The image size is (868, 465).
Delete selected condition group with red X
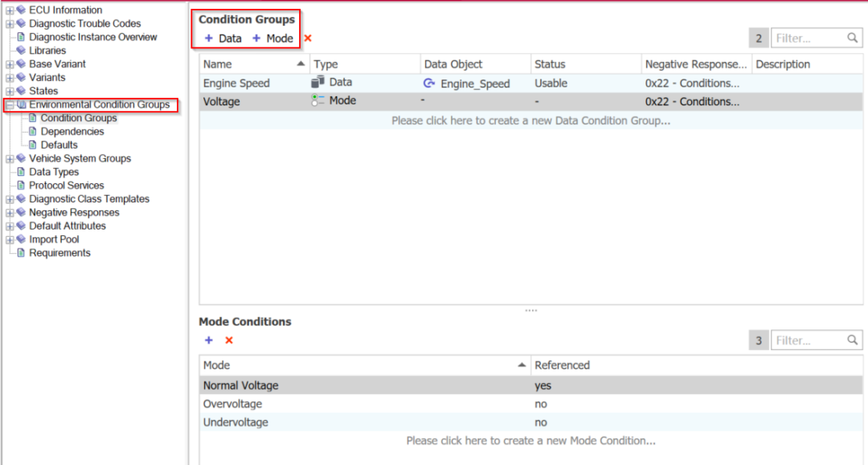point(308,39)
